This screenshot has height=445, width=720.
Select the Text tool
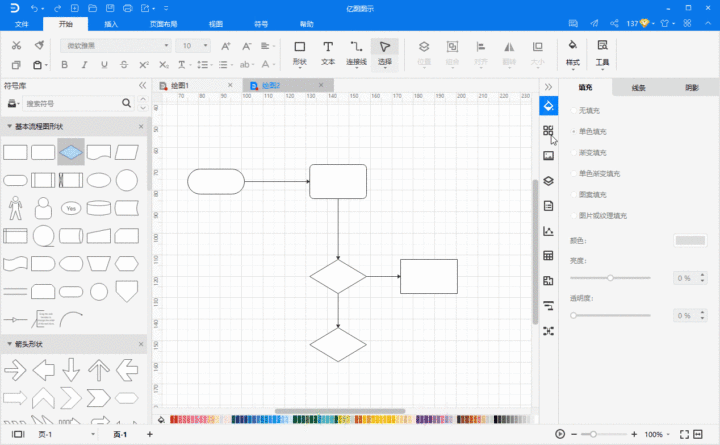tap(328, 53)
